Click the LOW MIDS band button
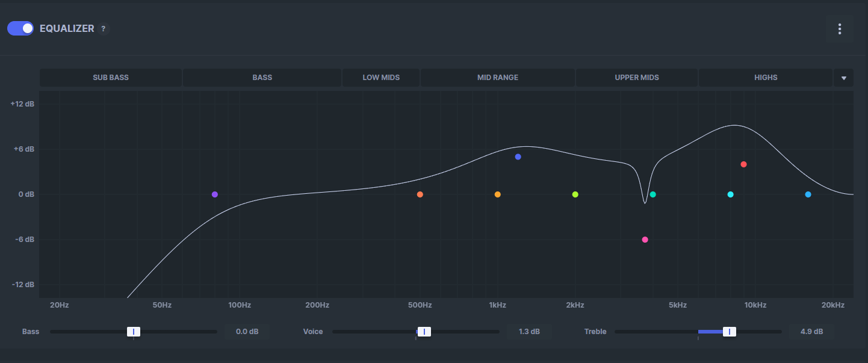868x363 pixels. point(381,78)
